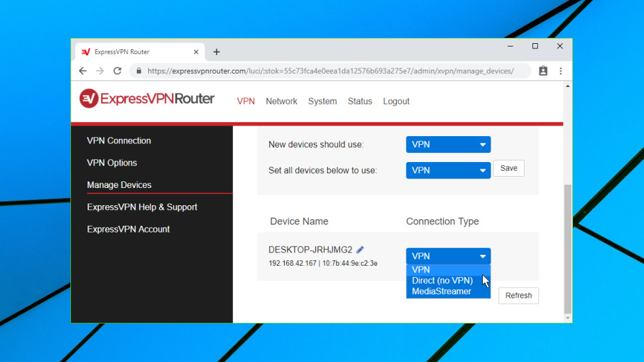Open 'Set all devices below to use' dropdown
Viewport: 644px width, 362px height.
448,171
